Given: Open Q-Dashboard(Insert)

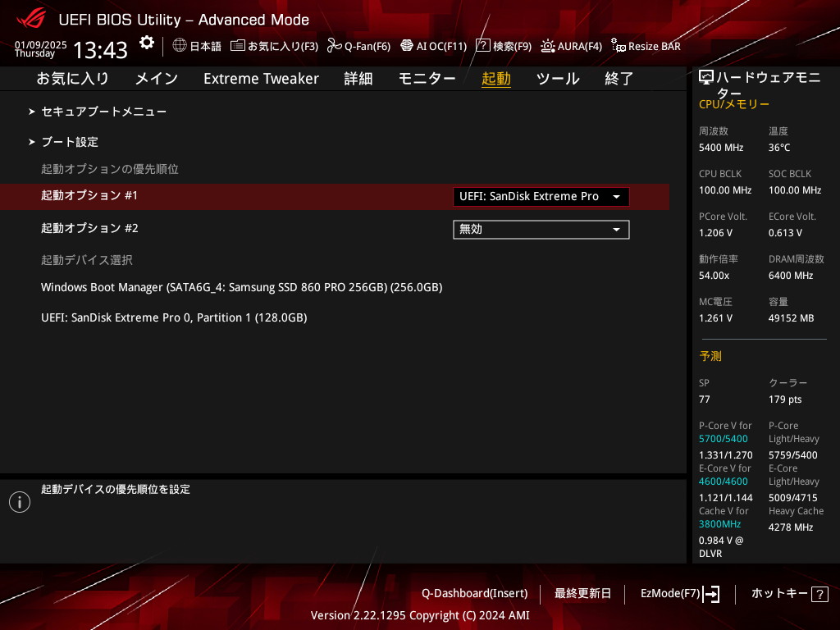Looking at the screenshot, I should point(474,593).
